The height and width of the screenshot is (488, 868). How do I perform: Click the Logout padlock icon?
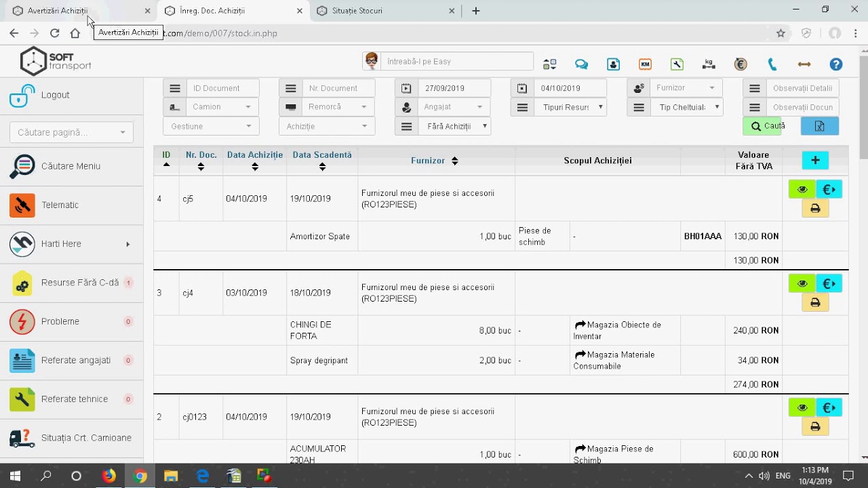click(22, 95)
